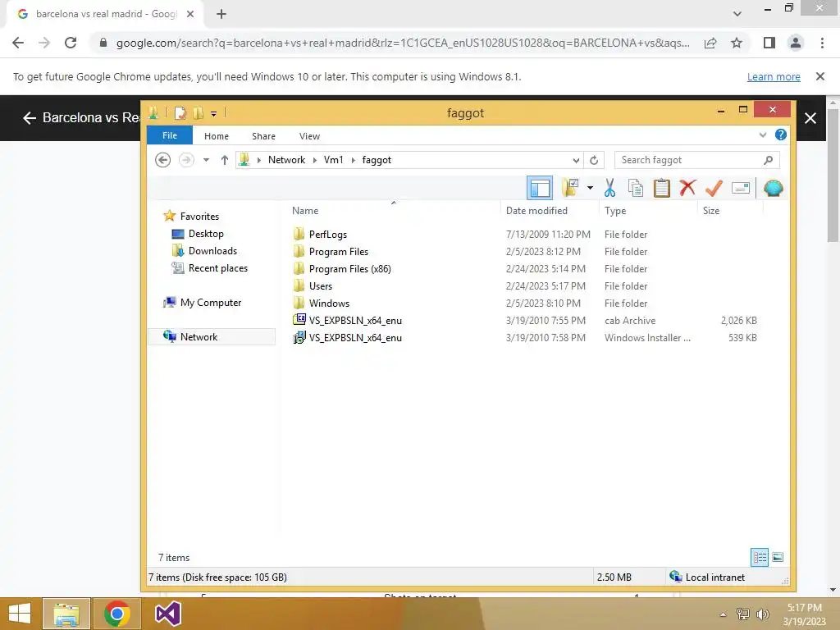Viewport: 840px width, 630px height.
Task: Open the File tab in Explorer
Action: [x=170, y=135]
